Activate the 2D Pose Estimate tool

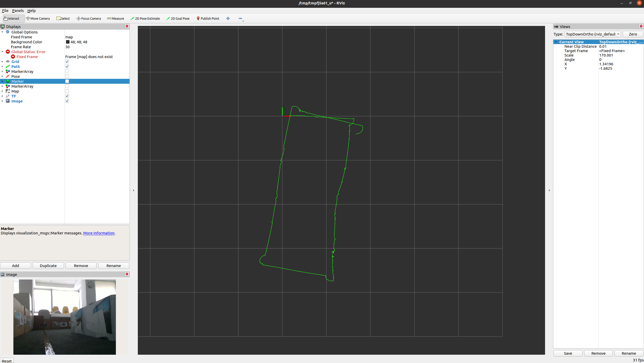pos(145,18)
